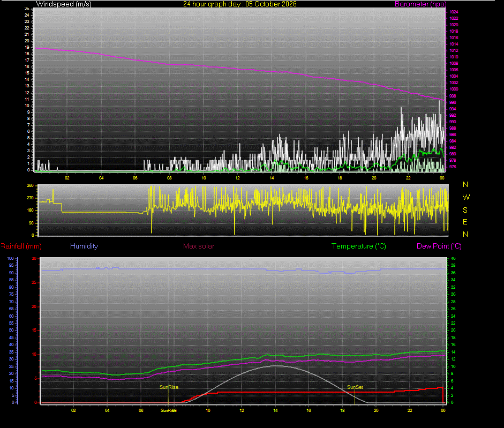504x428 pixels.
Task: Click the bottom 'N' wind direction label
Action: [x=465, y=235]
